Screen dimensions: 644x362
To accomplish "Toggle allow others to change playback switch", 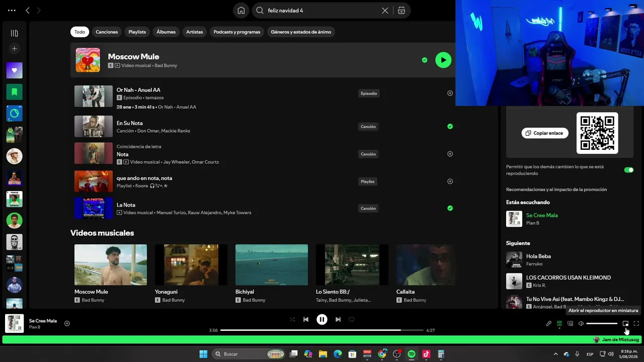I will [628, 170].
